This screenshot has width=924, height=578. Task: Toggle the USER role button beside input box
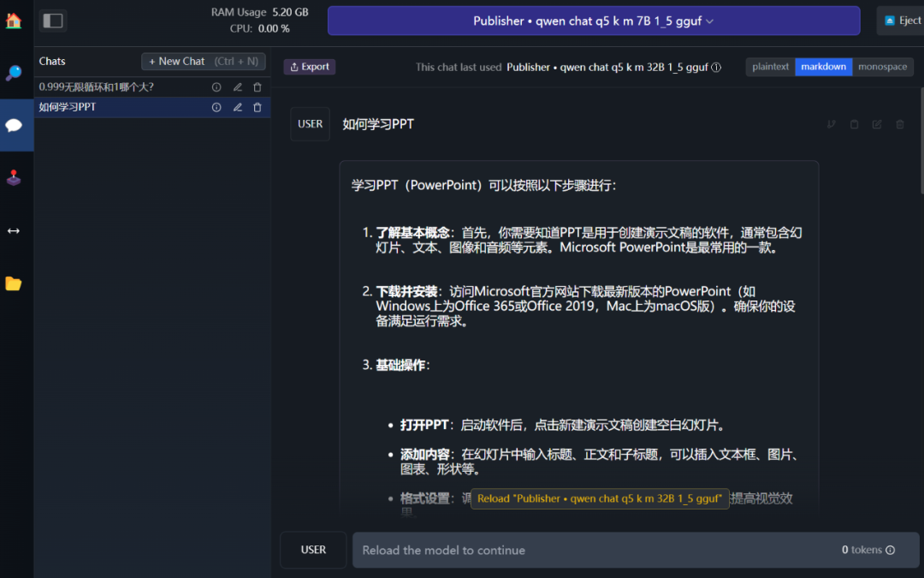coord(313,550)
